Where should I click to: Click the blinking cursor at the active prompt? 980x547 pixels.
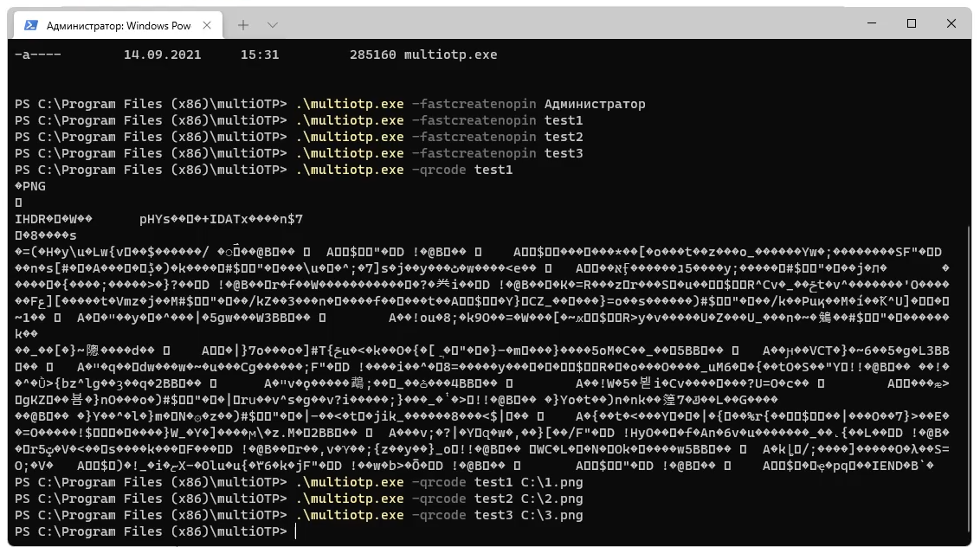click(297, 531)
